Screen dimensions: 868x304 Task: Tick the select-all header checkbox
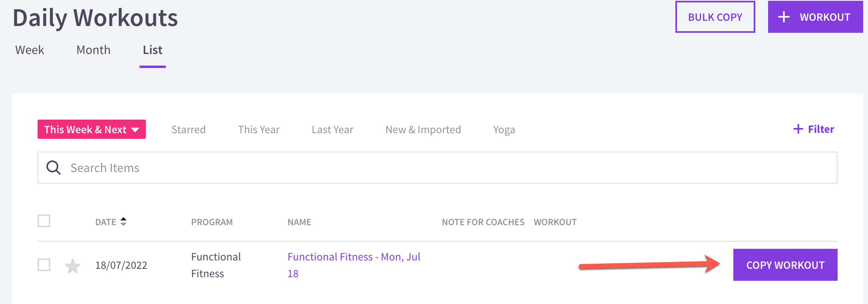(44, 221)
